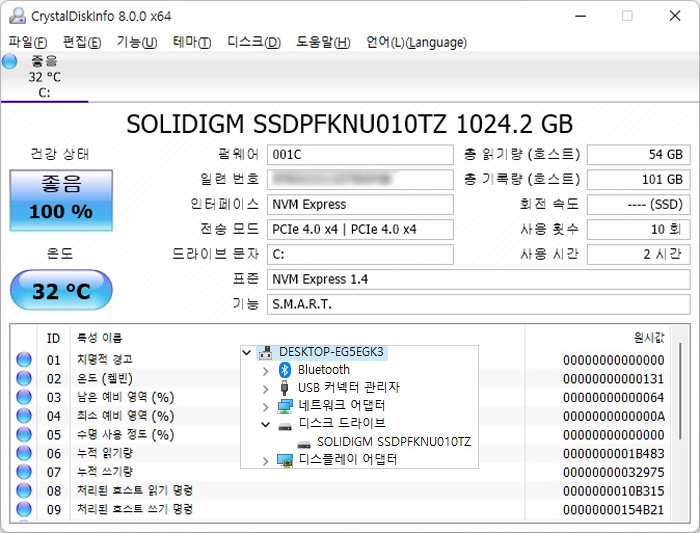Click raw value 0000000000131 for attribute 02
Viewport: 700px width, 533px height.
click(x=613, y=379)
